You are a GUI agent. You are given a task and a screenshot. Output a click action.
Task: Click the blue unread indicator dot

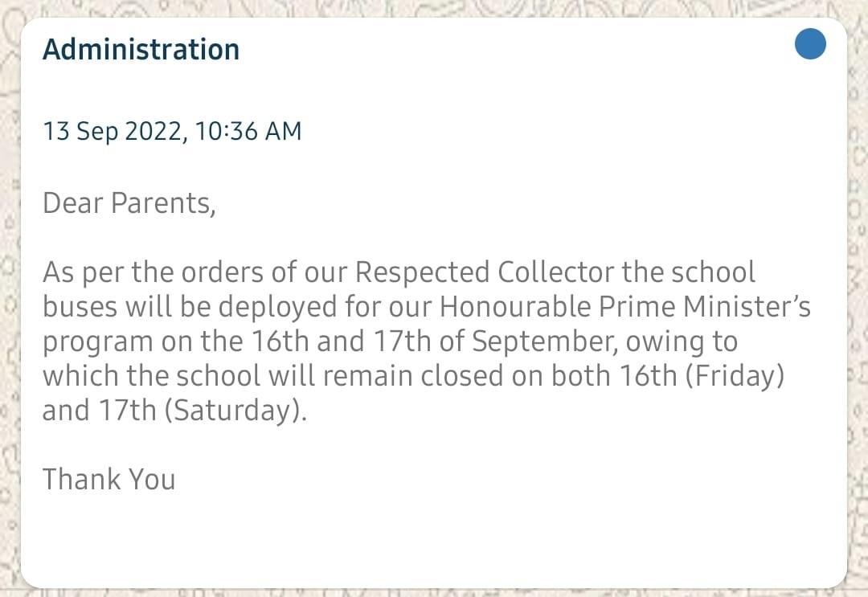click(x=810, y=43)
